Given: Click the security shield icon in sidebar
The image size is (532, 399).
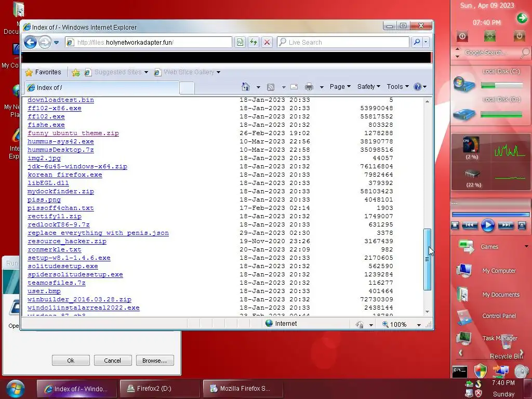Looking at the screenshot, I should click(x=481, y=371).
